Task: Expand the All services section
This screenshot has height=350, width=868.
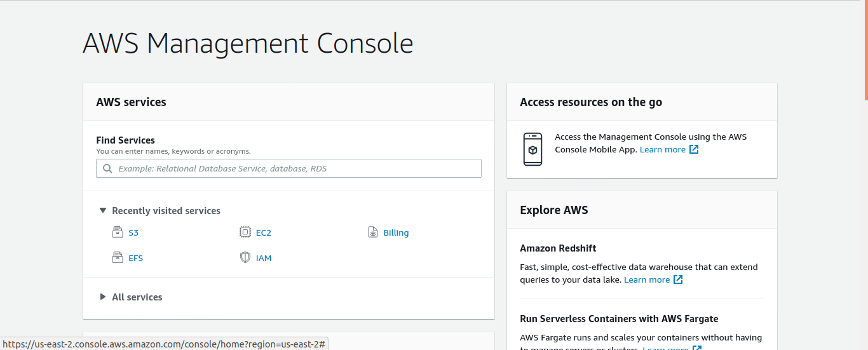Action: [x=103, y=297]
